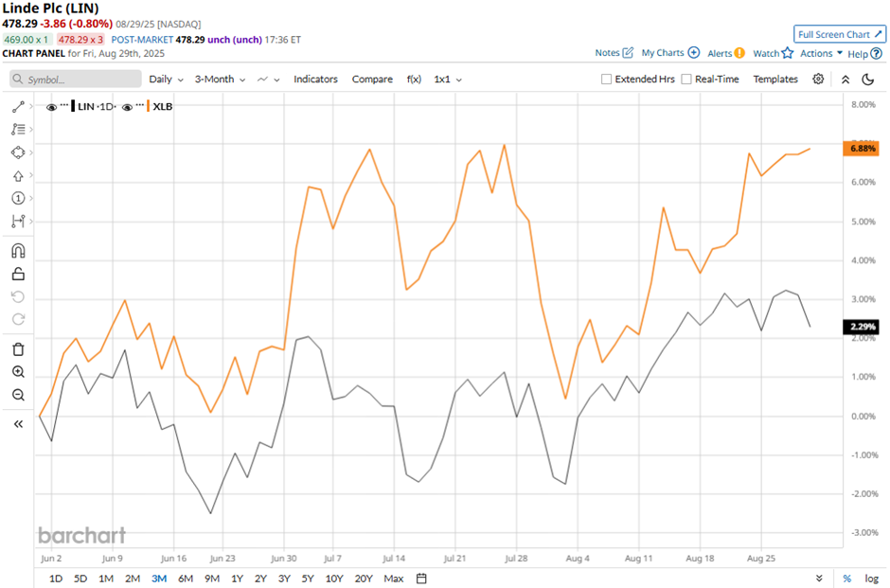Select the trend line drawing tool
This screenshot has width=890, height=588.
tap(18, 107)
